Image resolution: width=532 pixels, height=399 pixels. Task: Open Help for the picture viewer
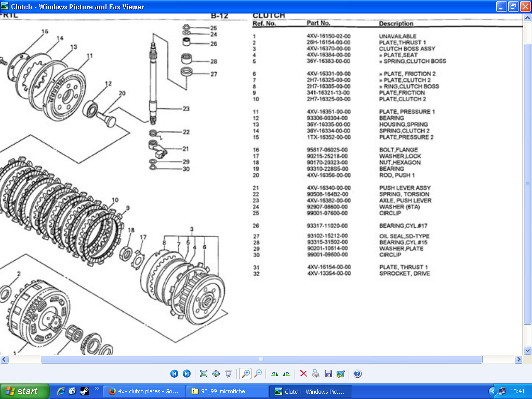(x=357, y=374)
